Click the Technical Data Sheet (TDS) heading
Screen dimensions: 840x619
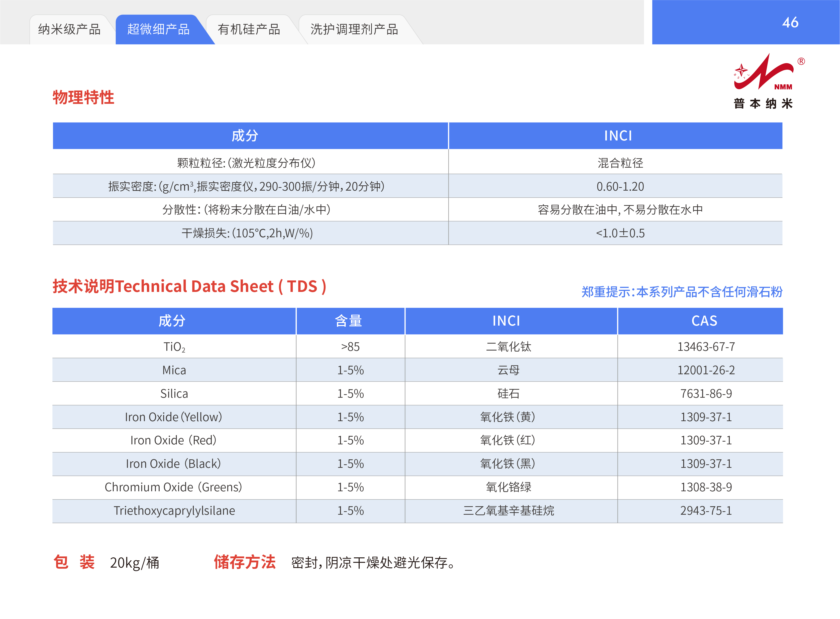189,287
